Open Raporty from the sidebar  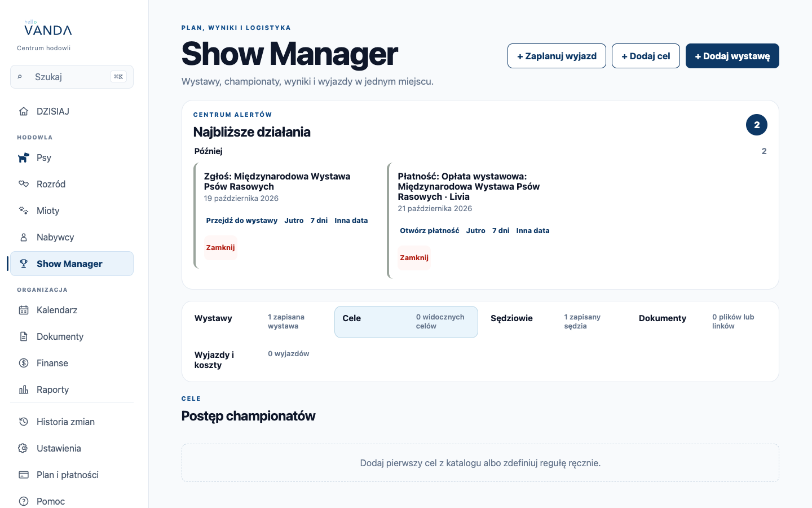(x=72, y=389)
